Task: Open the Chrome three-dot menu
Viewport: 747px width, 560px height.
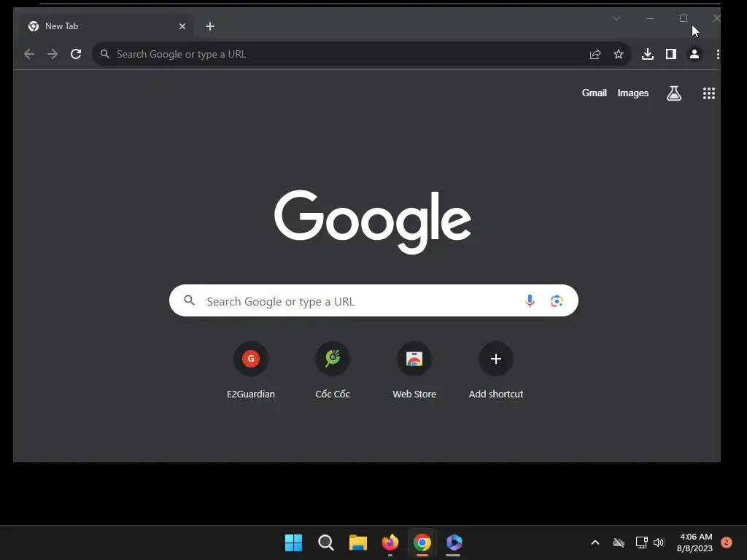Action: tap(718, 54)
